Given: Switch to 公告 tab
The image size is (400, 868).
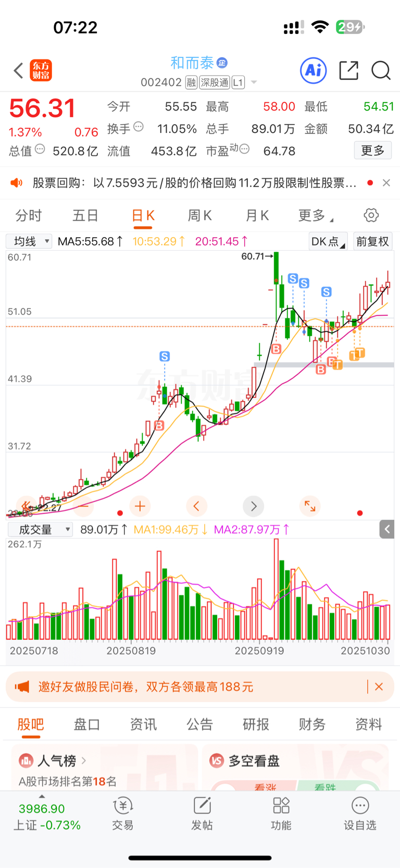Looking at the screenshot, I should tap(199, 724).
